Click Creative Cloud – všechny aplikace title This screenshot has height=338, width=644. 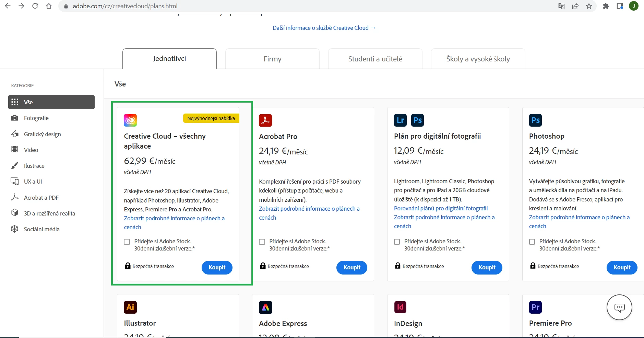(165, 141)
